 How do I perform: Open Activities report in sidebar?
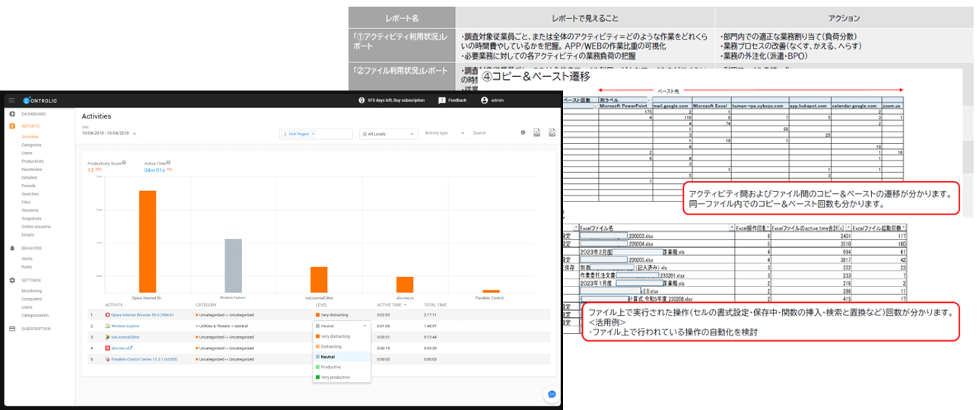coord(30,135)
